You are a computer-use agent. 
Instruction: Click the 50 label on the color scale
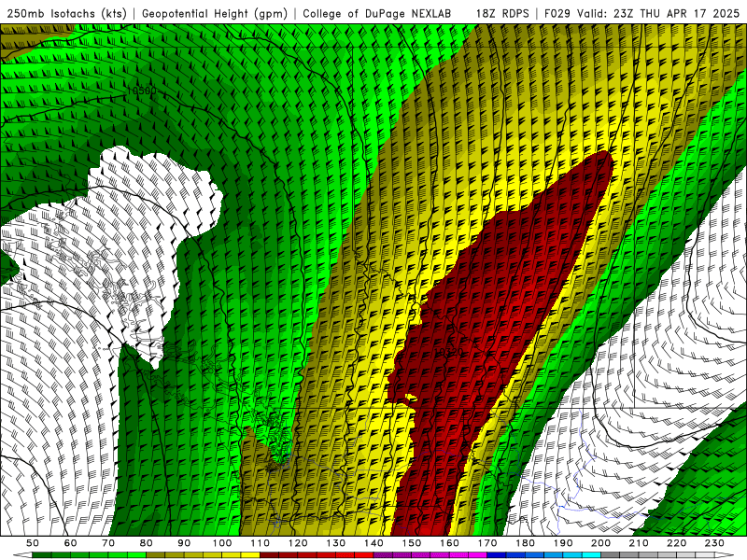[x=33, y=543]
